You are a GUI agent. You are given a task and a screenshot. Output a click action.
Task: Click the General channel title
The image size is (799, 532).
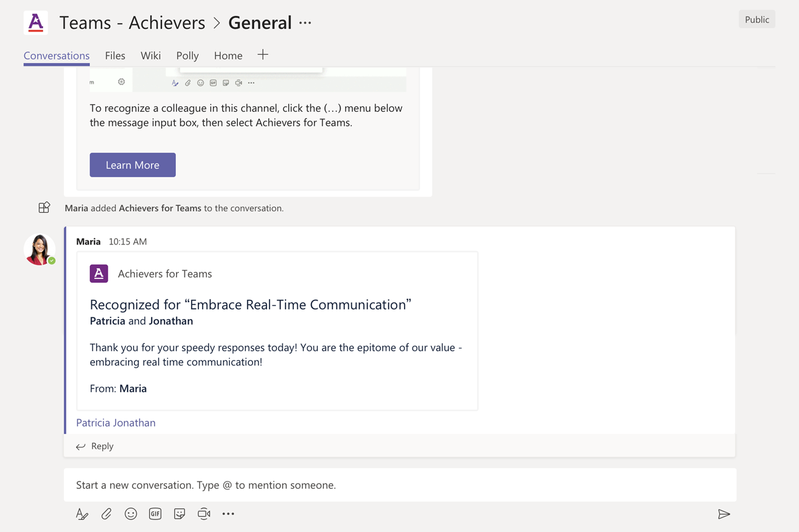pos(260,22)
